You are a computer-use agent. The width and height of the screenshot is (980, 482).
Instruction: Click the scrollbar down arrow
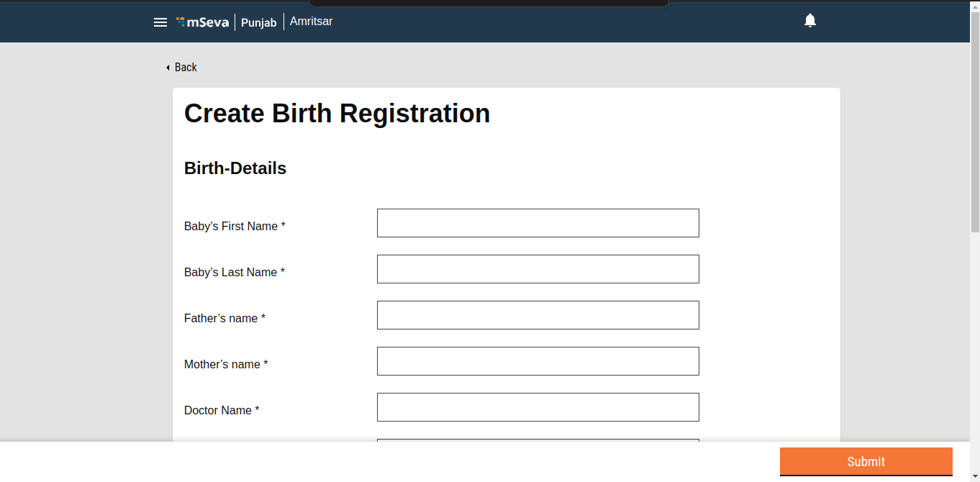[975, 476]
